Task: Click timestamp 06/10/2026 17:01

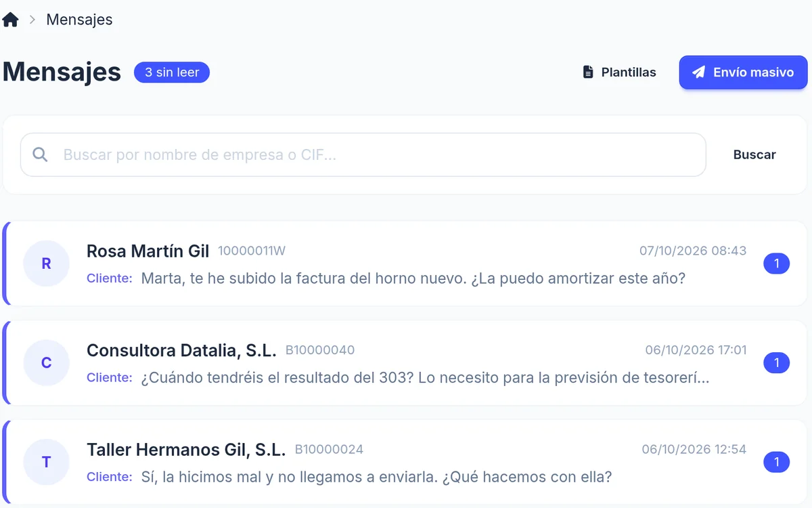Action: pyautogui.click(x=696, y=351)
